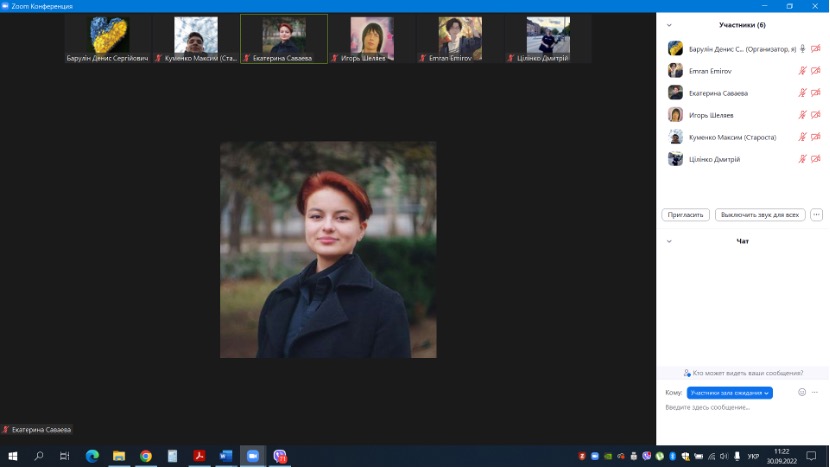
Task: Open the notification center icon
Action: (x=811, y=456)
